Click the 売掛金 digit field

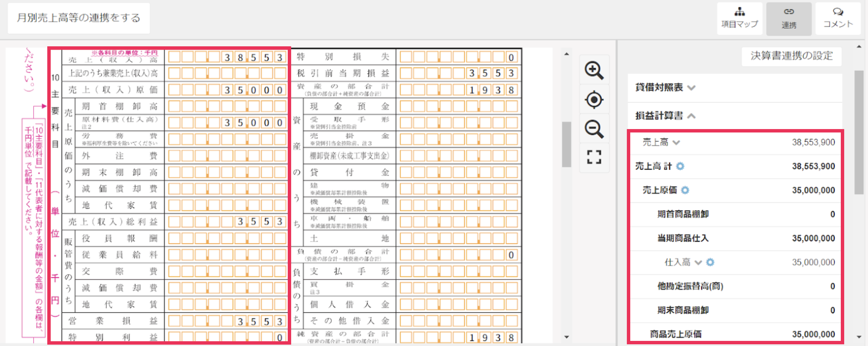point(459,139)
